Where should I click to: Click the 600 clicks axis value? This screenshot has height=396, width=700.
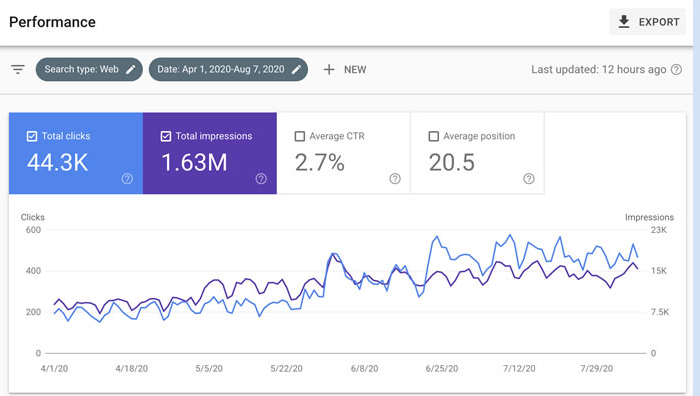point(33,230)
